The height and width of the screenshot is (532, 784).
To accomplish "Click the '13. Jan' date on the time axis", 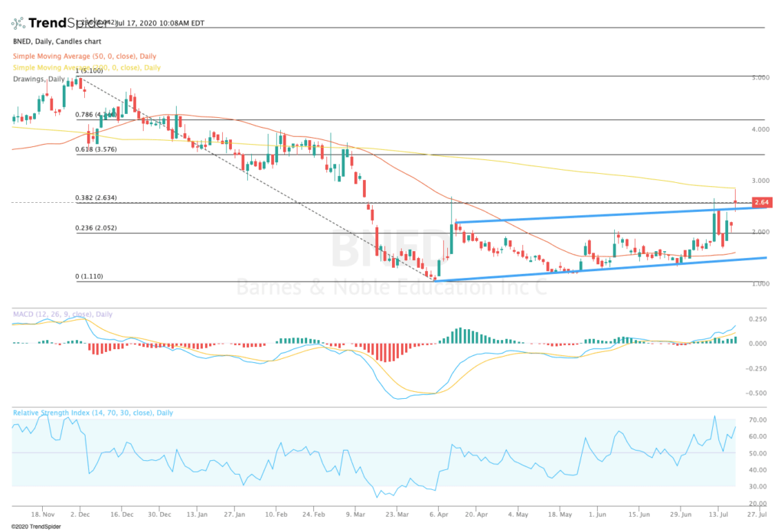I will 197,514.
